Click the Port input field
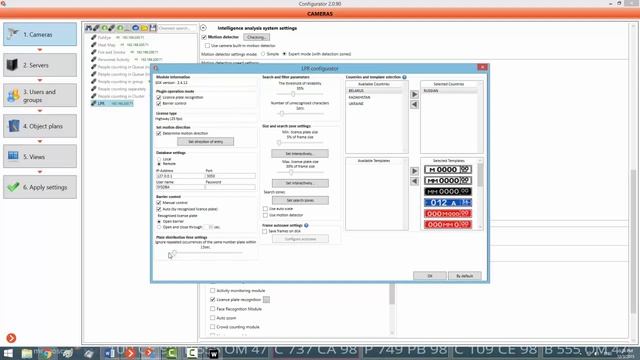Viewport: 640px width, 360px height. pyautogui.click(x=231, y=176)
